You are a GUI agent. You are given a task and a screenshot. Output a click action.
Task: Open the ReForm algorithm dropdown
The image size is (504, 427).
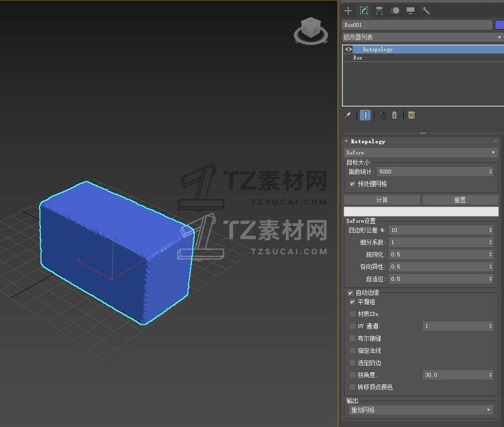421,153
